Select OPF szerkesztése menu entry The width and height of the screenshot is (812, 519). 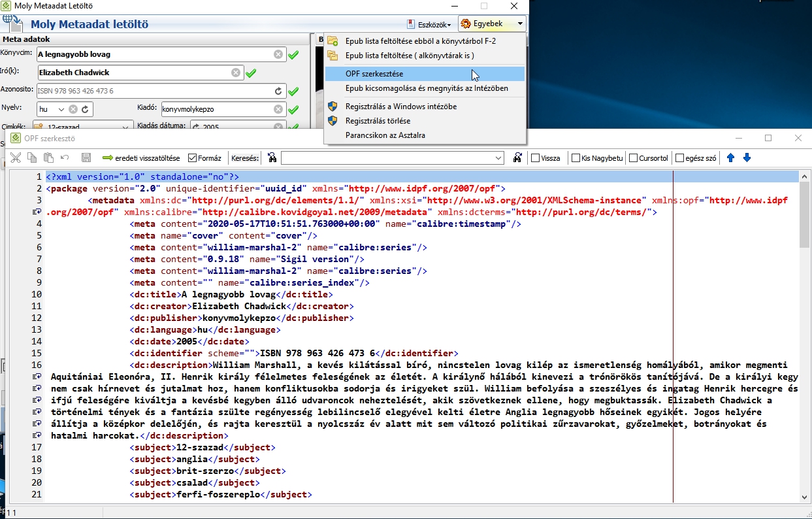pyautogui.click(x=374, y=74)
